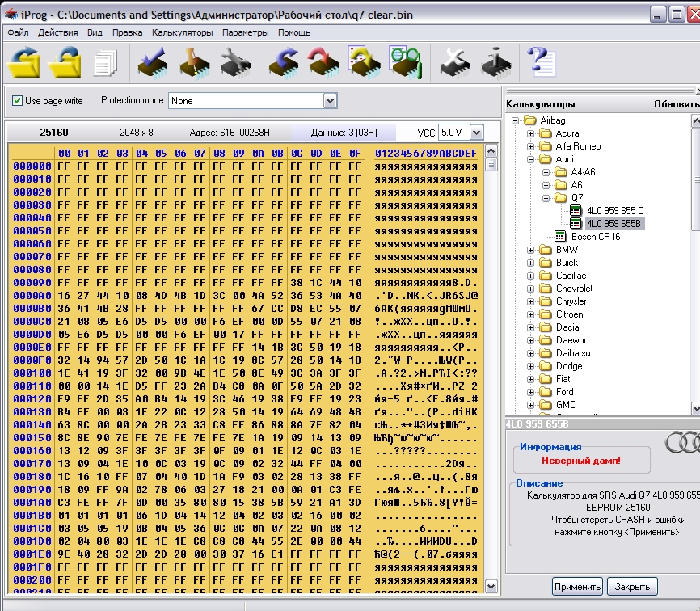Click the Закрыть button
This screenshot has height=611, width=700.
(x=632, y=587)
